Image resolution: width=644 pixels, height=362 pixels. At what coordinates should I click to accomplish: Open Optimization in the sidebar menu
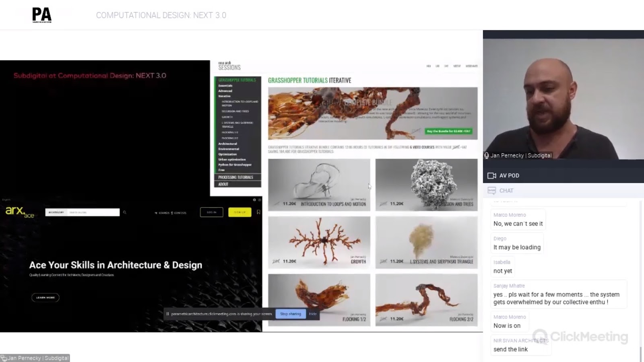(x=227, y=154)
